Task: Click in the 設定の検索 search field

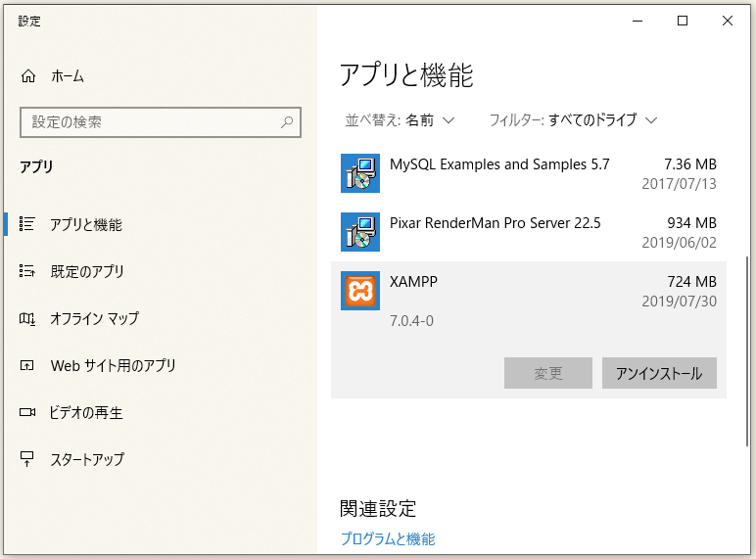Action: [160, 122]
